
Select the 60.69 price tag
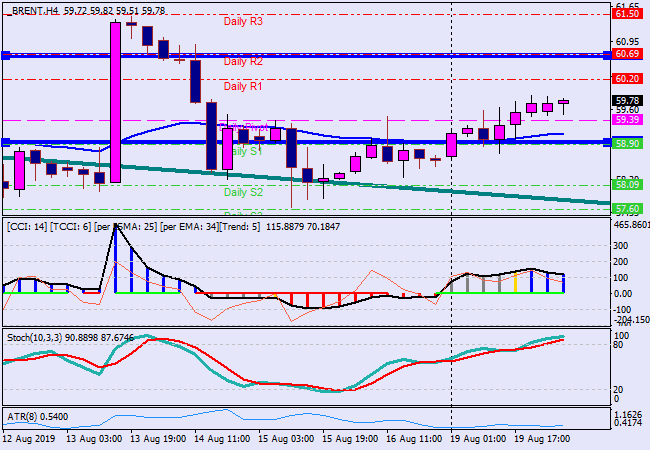coord(626,54)
